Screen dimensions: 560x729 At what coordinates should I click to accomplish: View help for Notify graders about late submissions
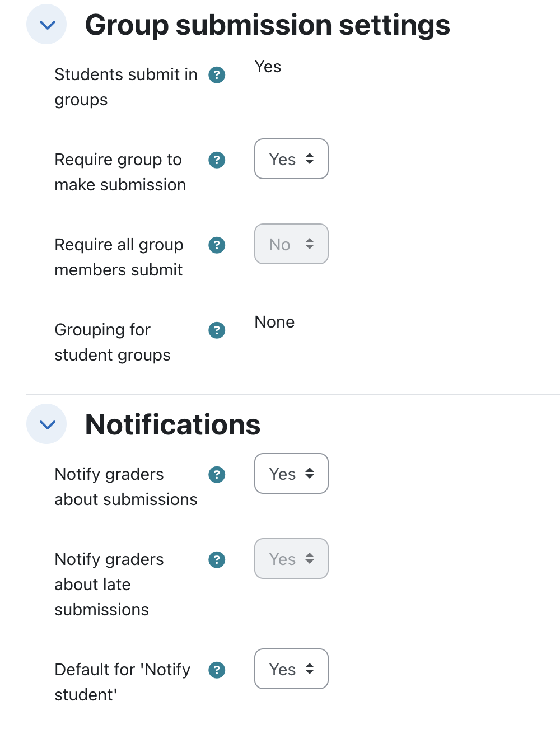click(217, 559)
